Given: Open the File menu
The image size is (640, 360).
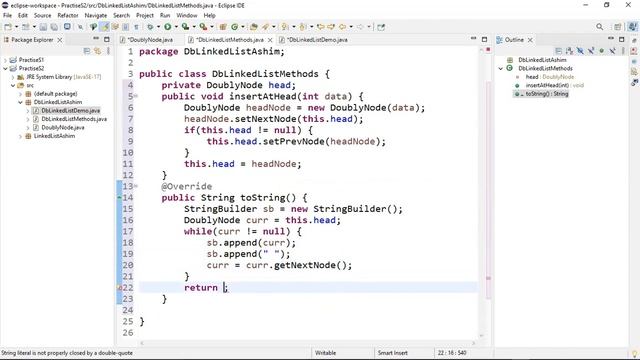Looking at the screenshot, I should coord(7,16).
